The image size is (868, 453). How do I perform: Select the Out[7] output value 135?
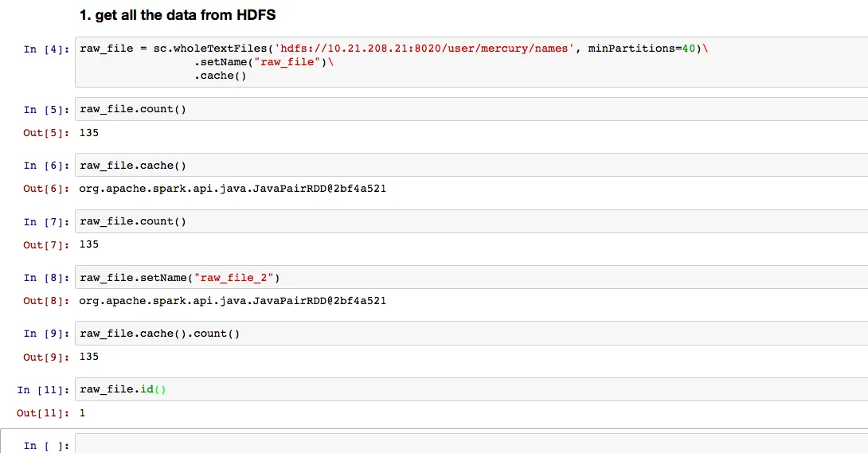click(89, 244)
